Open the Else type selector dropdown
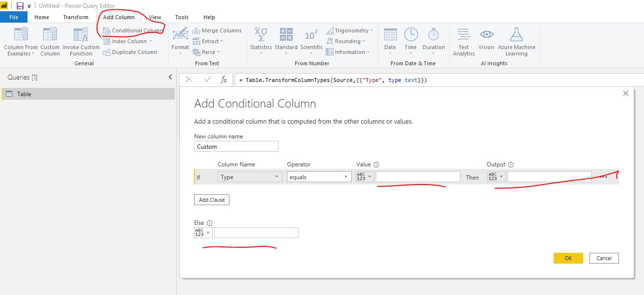The image size is (644, 295). click(x=203, y=232)
